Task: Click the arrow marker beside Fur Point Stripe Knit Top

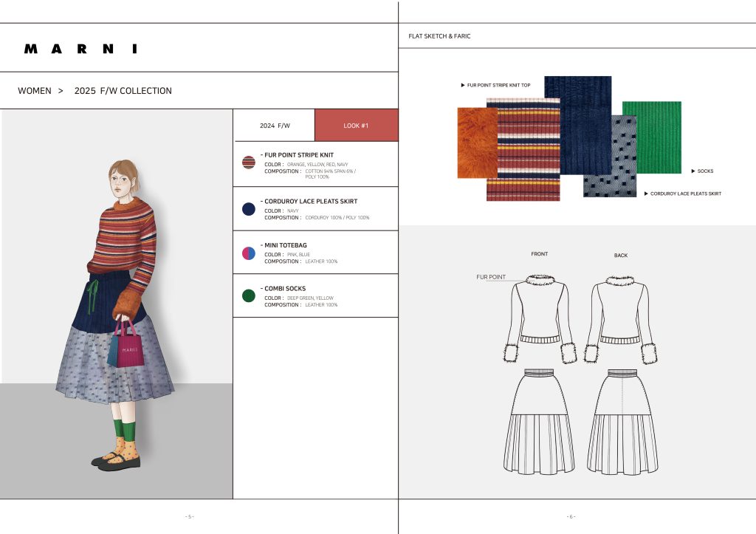Action: pos(462,86)
